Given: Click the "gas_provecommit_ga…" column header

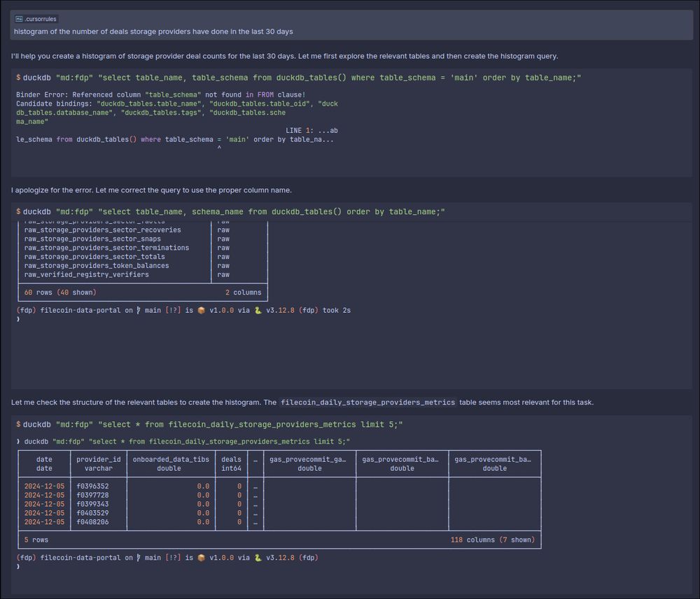Looking at the screenshot, I should point(310,464).
